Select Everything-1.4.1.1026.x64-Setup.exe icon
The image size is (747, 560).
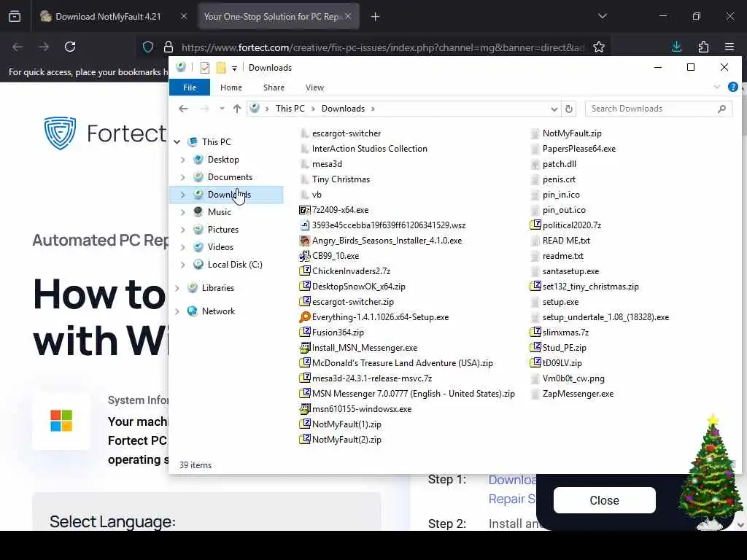[304, 317]
